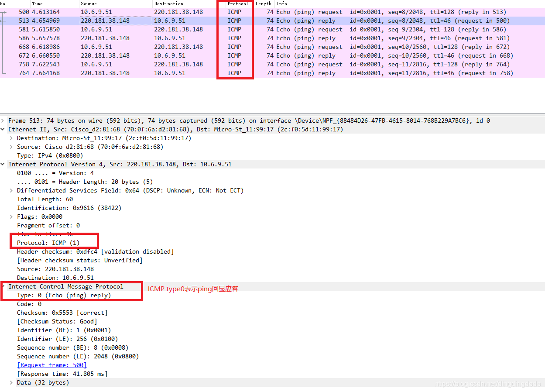Sort packets by the No. column header
Image resolution: width=545 pixels, height=392 pixels.
[x=3, y=3]
